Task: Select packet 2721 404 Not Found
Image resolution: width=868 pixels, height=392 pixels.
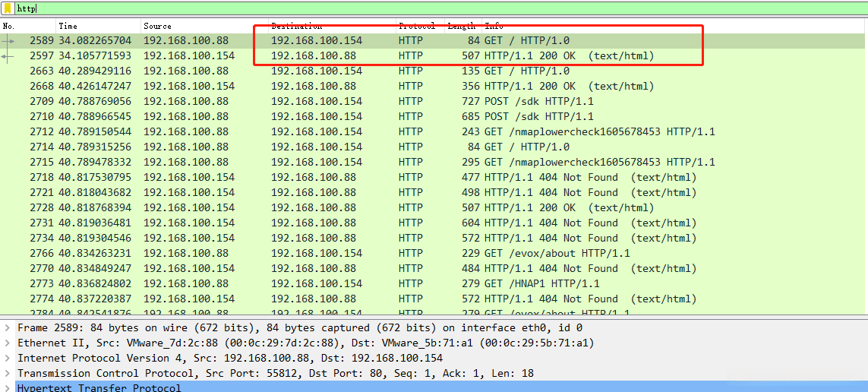Action: pos(433,193)
